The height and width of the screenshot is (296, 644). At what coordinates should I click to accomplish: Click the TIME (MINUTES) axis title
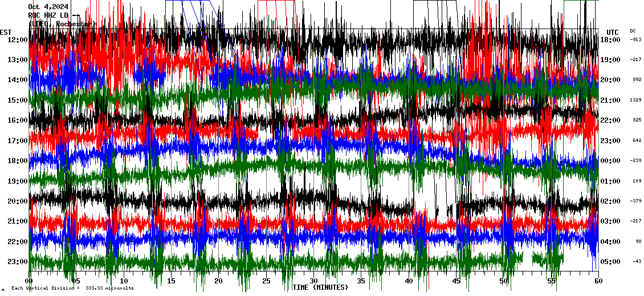(320, 287)
